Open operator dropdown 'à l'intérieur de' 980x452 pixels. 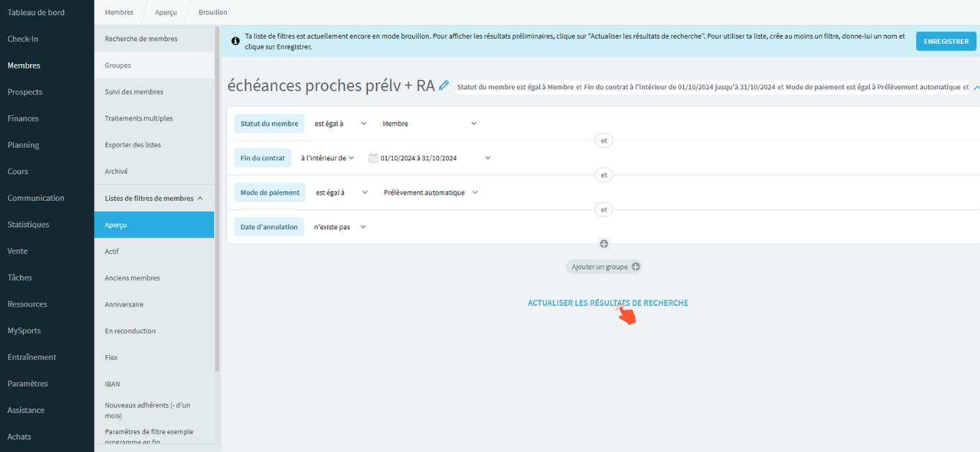click(327, 158)
